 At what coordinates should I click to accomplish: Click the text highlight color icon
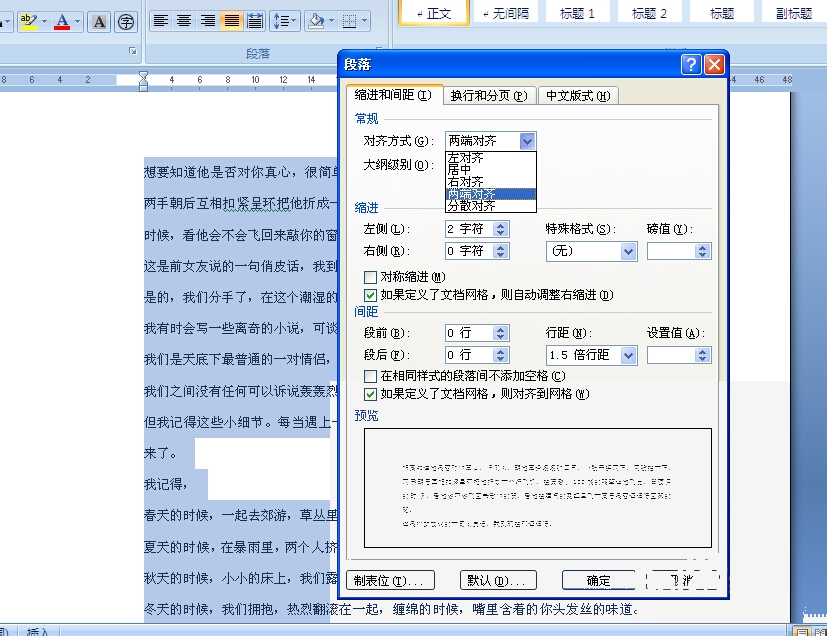click(28, 22)
